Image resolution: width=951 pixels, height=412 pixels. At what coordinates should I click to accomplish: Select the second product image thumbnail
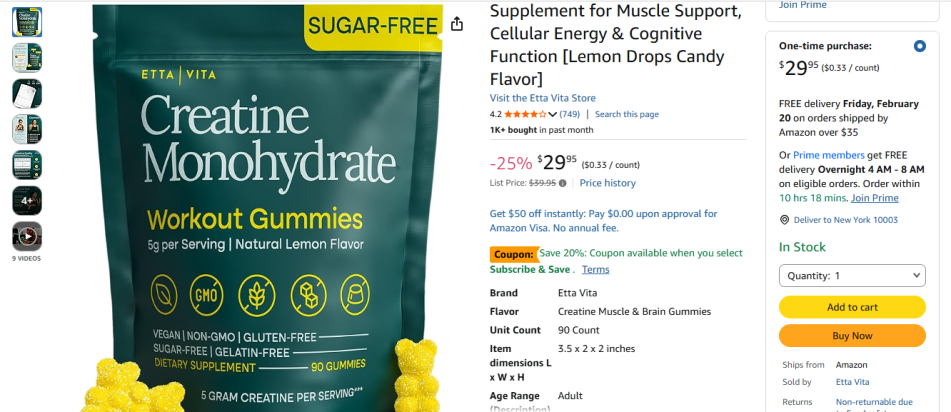point(27,58)
